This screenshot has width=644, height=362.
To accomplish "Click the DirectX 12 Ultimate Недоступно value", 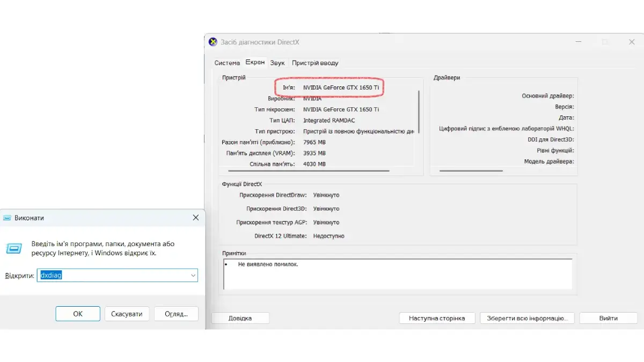I will tap(329, 236).
